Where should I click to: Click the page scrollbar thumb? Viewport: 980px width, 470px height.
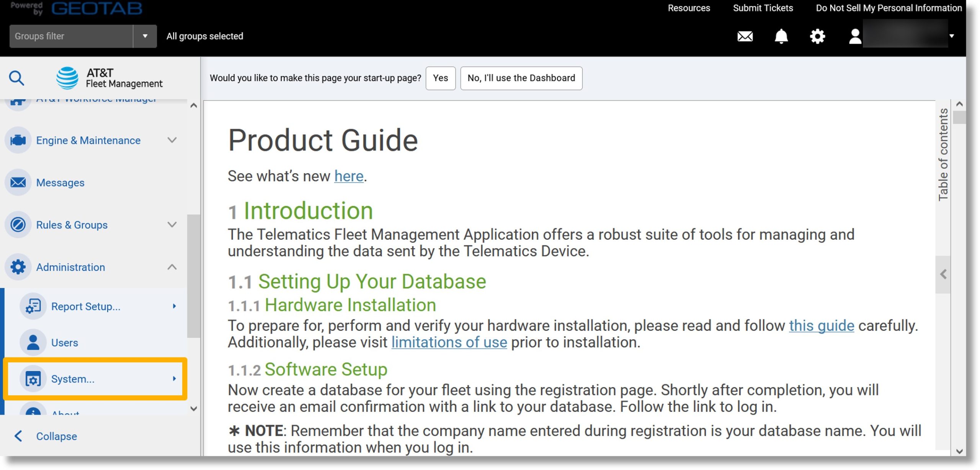click(959, 117)
